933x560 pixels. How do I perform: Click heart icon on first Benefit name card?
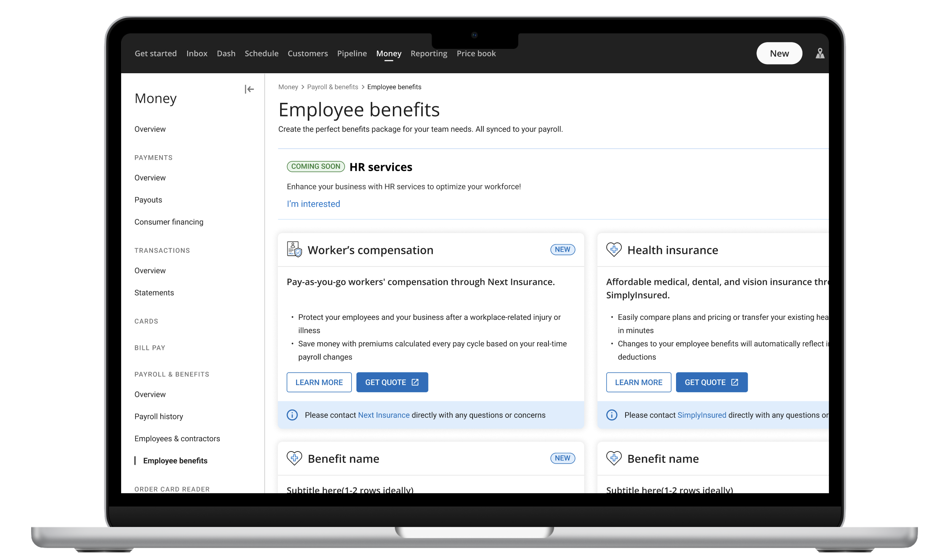[x=294, y=458]
